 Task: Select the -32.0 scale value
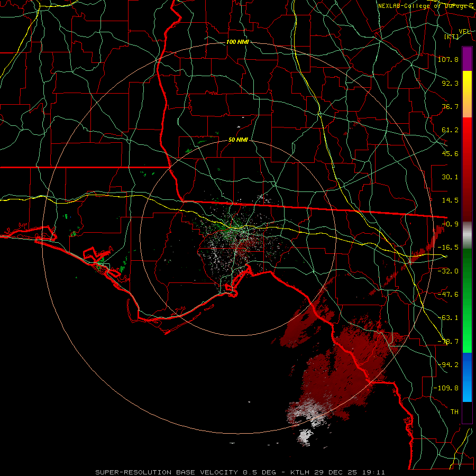448,271
